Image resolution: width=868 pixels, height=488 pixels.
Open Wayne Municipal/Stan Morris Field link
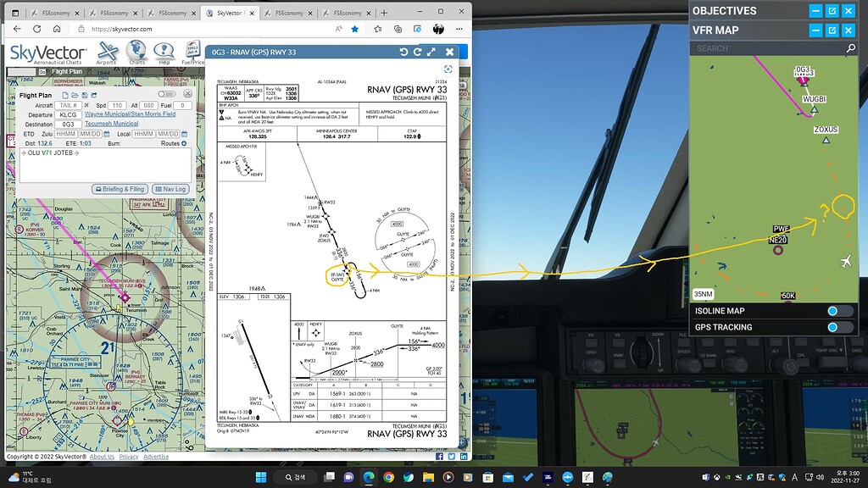click(x=130, y=114)
